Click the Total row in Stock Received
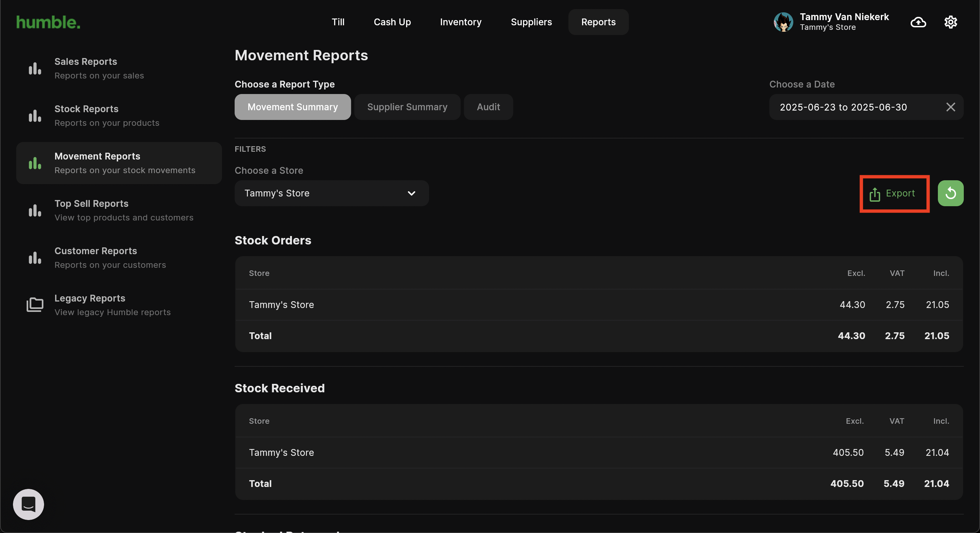980x533 pixels. coord(599,483)
